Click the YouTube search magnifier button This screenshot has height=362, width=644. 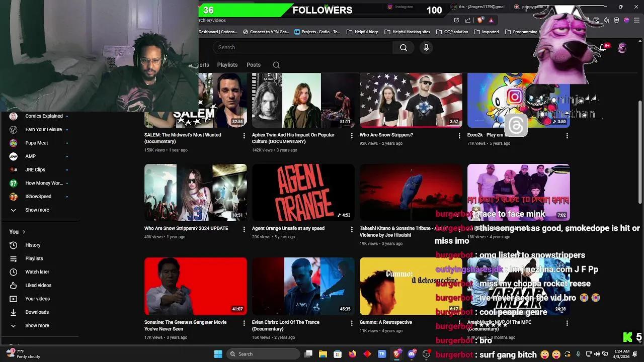(x=404, y=47)
